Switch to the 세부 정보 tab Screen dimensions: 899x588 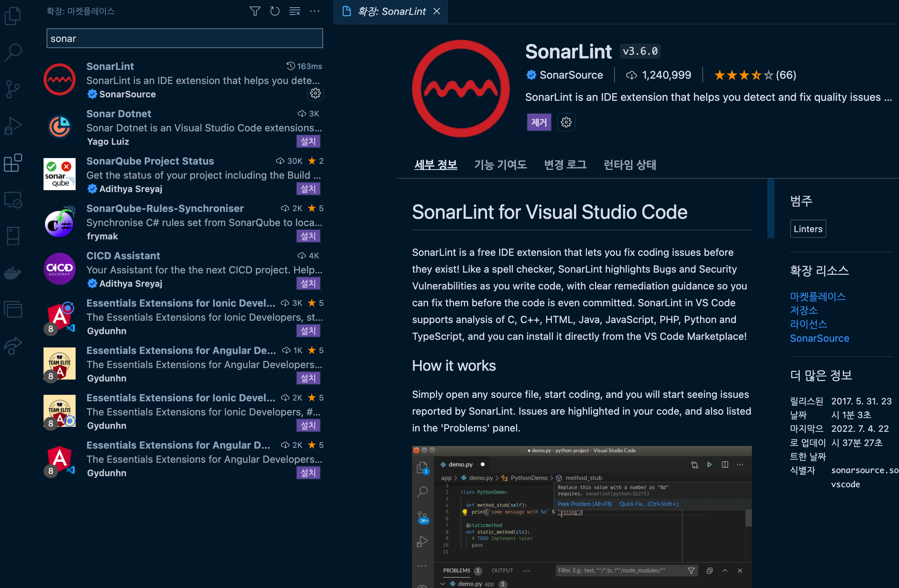(436, 165)
